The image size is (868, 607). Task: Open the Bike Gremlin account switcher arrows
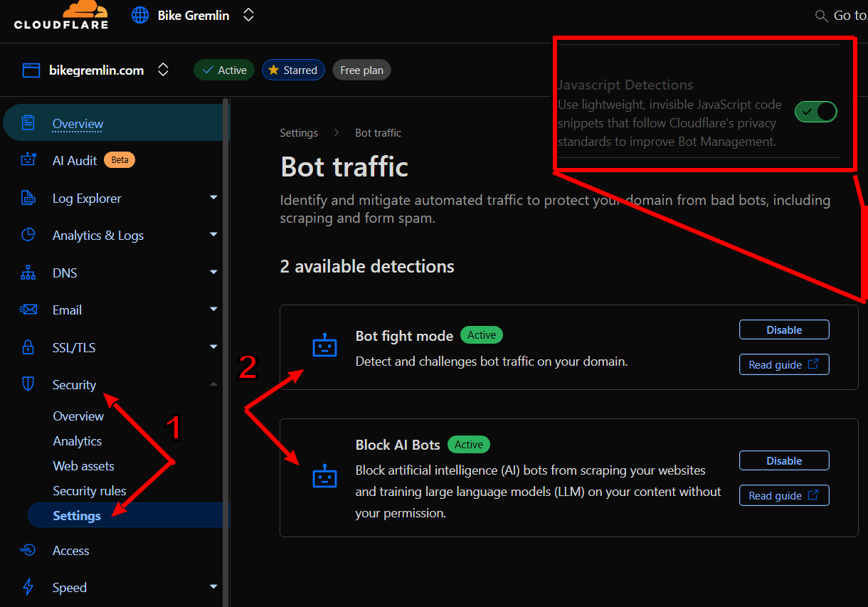tap(248, 15)
